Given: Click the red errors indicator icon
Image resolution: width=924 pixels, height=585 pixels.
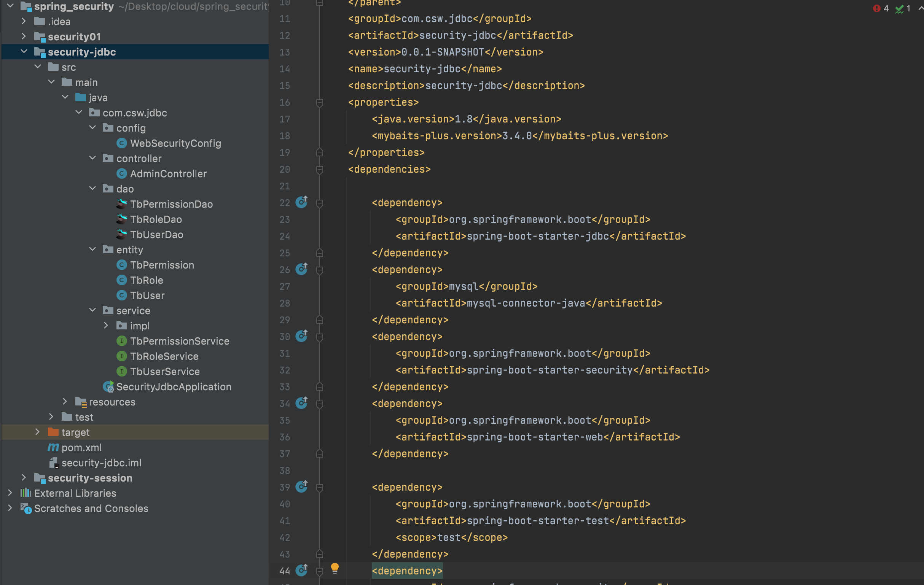Looking at the screenshot, I should tap(876, 8).
